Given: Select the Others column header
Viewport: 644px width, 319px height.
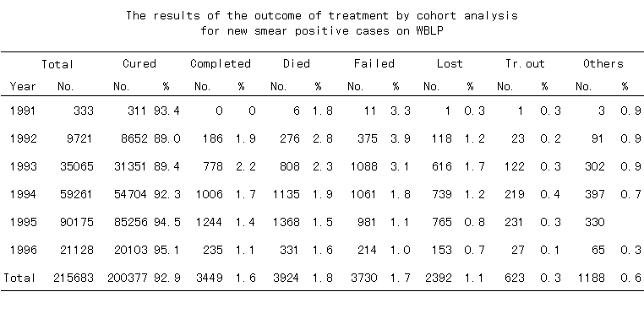Looking at the screenshot, I should click(603, 63).
